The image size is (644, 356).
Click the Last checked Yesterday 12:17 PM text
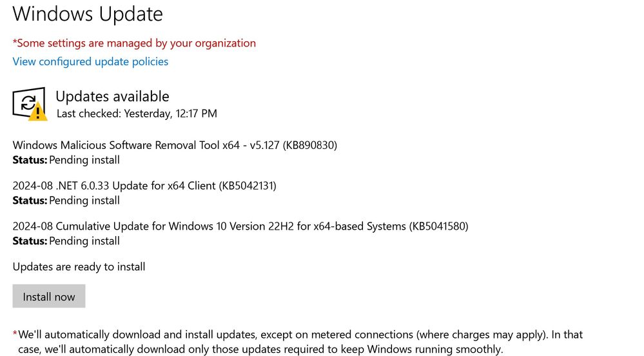pos(137,114)
